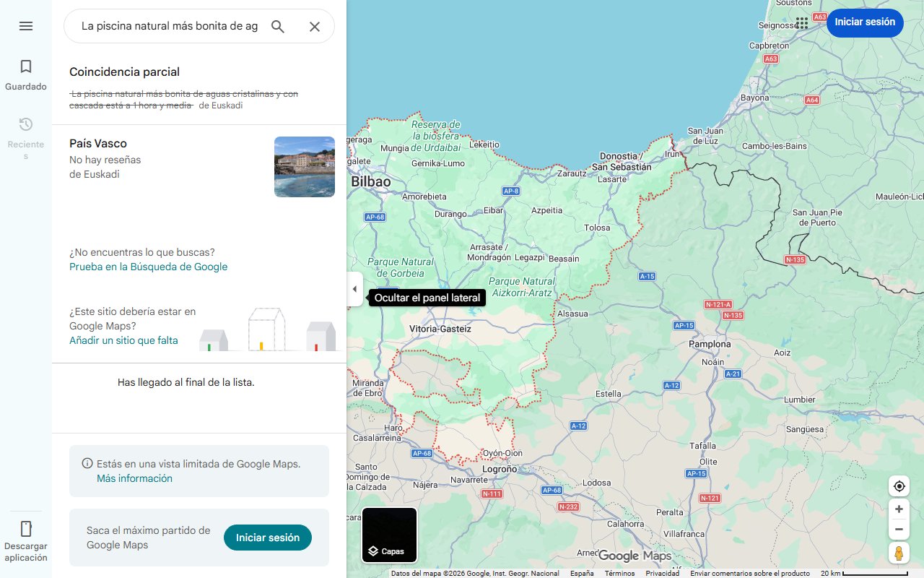The width and height of the screenshot is (924, 578).
Task: Open the hamburger menu
Action: coord(26,26)
